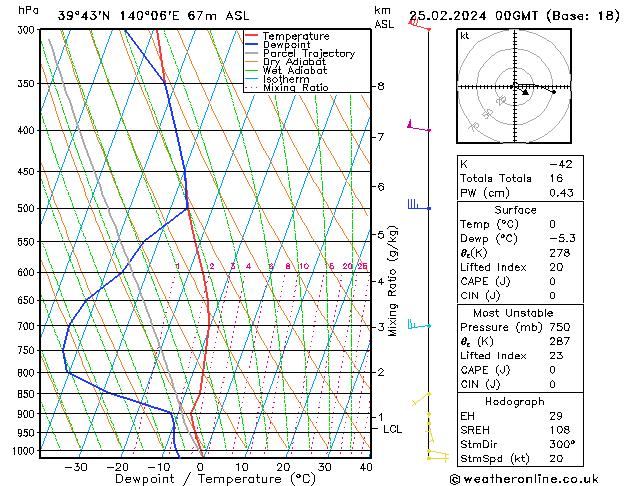Click the Most Unstable section heading
629x486 pixels.
click(x=513, y=313)
